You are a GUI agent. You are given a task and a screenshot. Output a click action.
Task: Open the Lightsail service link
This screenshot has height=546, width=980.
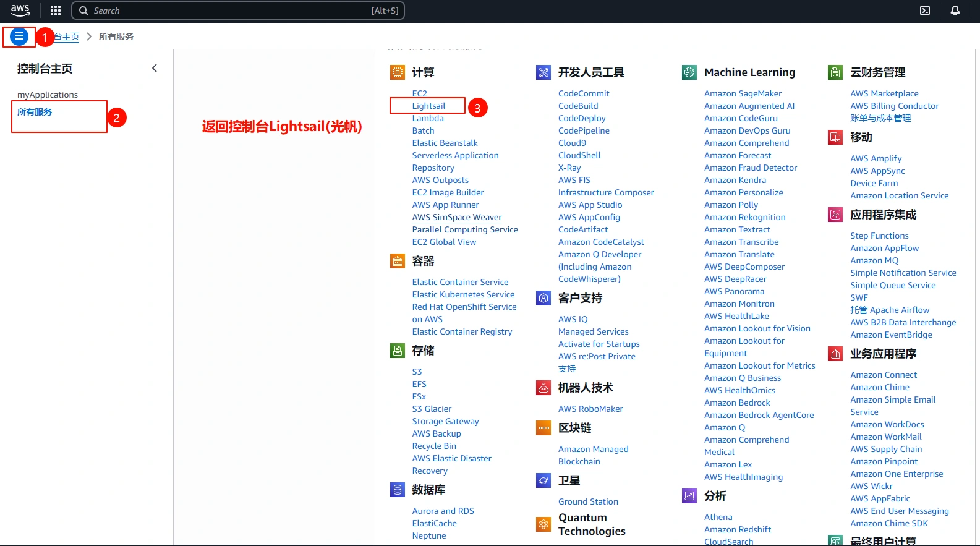(428, 106)
